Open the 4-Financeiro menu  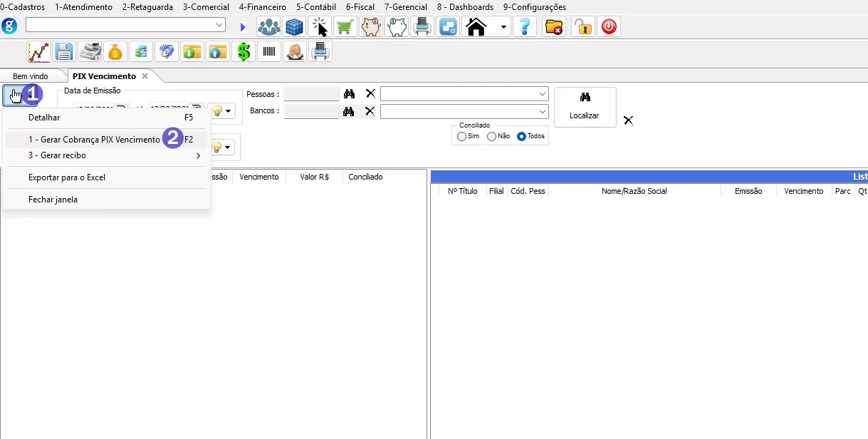(x=262, y=7)
